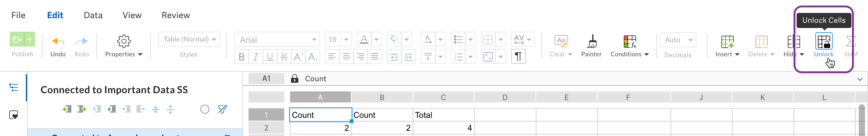Open the Arial font family dropdown
868x136 pixels.
(x=277, y=39)
